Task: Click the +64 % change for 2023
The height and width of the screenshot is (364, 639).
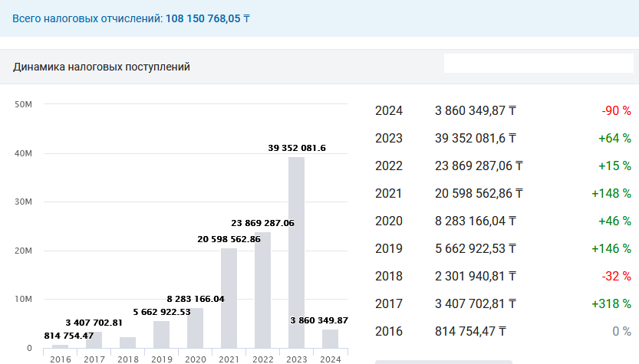Action: (x=614, y=138)
